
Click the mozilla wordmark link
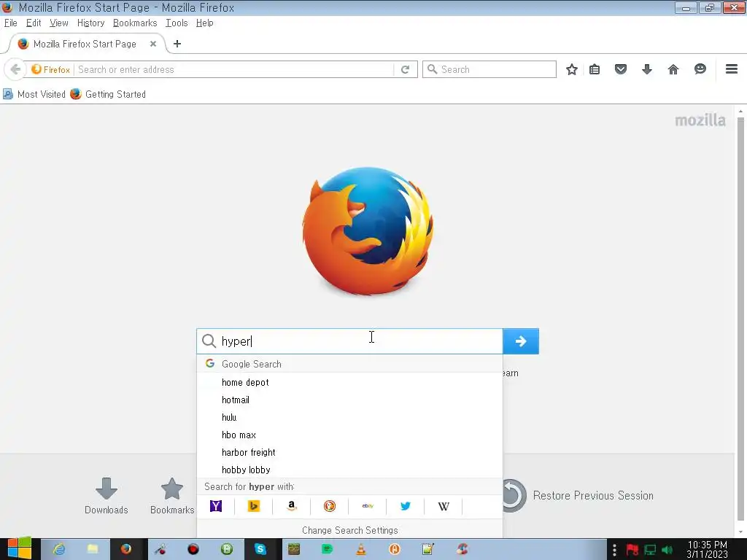click(x=700, y=120)
